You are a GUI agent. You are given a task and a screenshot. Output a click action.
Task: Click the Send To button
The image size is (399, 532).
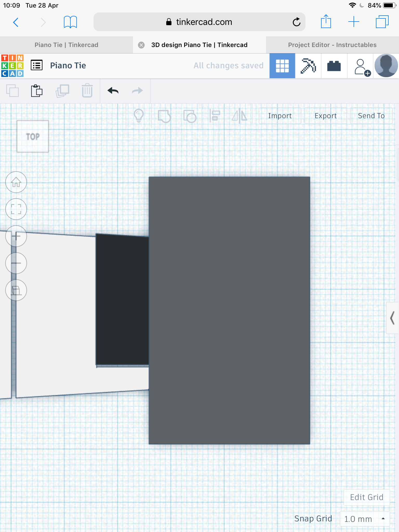(x=371, y=116)
